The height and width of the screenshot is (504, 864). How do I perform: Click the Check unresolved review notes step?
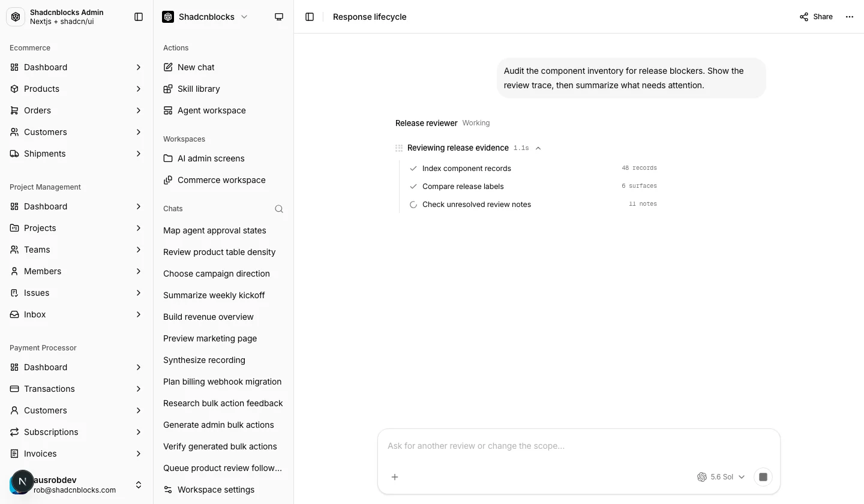533,205
